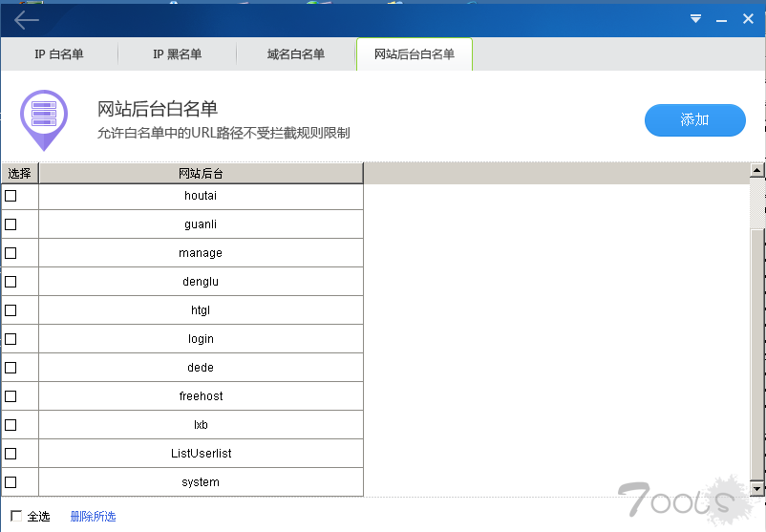Enable the dede row checkbox
This screenshot has height=532, width=766.
pyautogui.click(x=11, y=368)
